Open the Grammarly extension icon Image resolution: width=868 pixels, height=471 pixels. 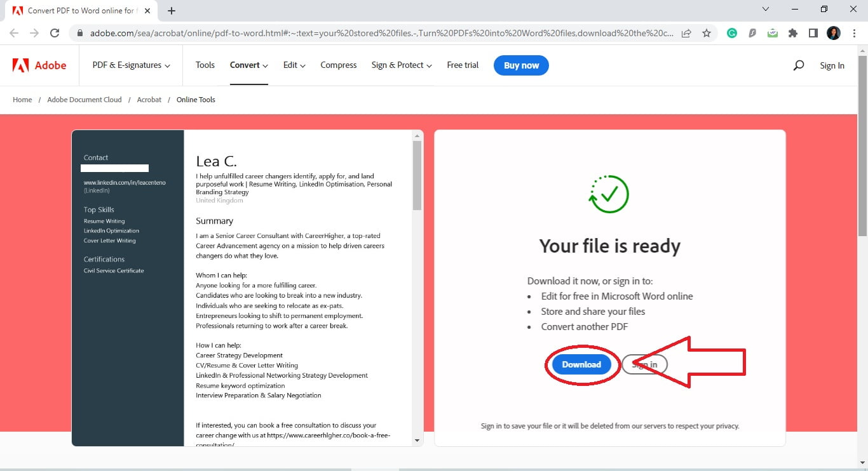732,33
